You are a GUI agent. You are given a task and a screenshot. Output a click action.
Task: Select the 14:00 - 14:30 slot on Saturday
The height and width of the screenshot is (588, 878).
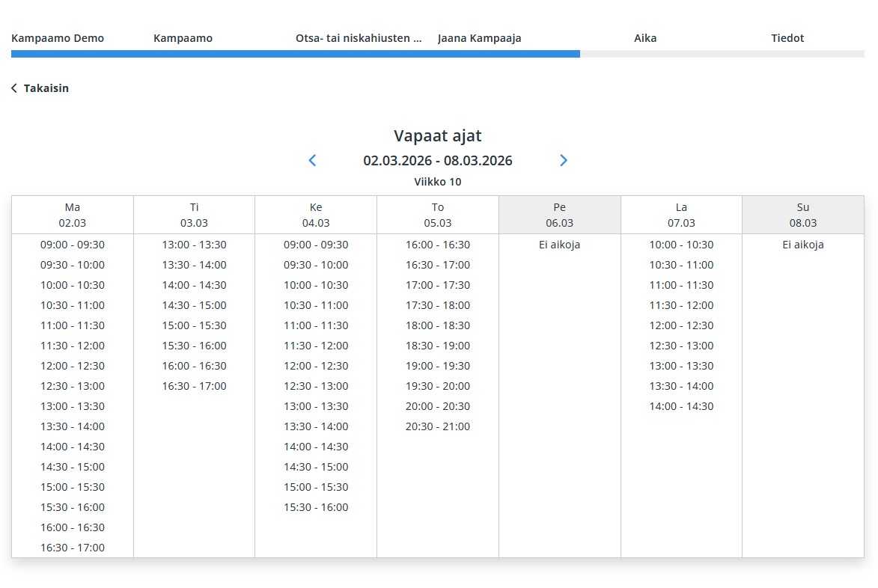[681, 406]
